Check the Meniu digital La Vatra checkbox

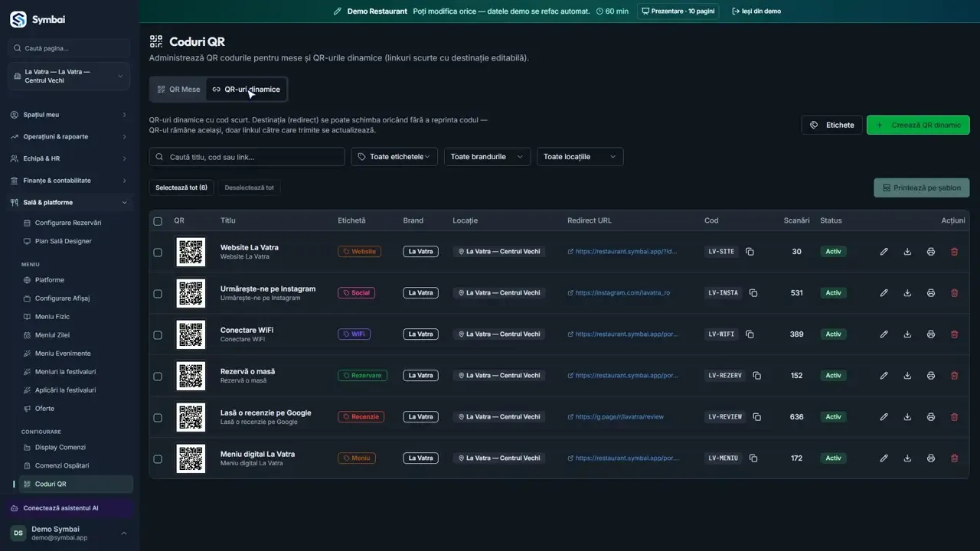pyautogui.click(x=158, y=459)
